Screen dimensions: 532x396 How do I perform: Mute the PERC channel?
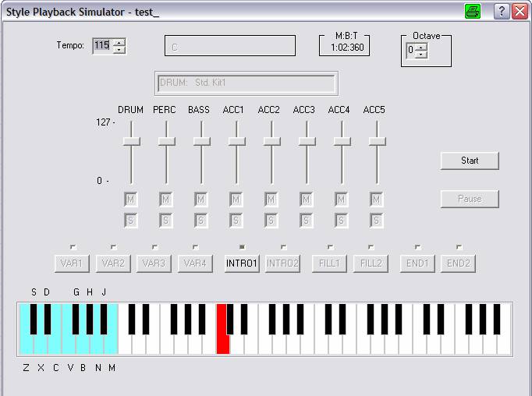[x=166, y=200]
